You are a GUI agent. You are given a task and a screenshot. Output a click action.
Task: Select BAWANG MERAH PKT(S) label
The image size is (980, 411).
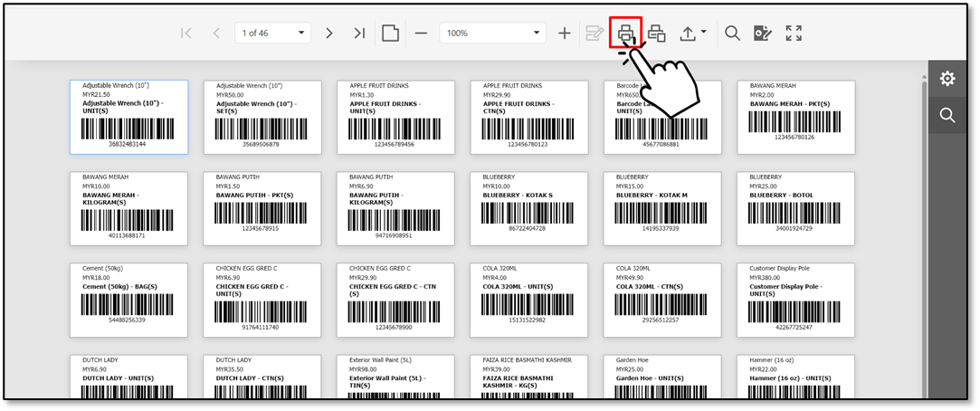795,117
